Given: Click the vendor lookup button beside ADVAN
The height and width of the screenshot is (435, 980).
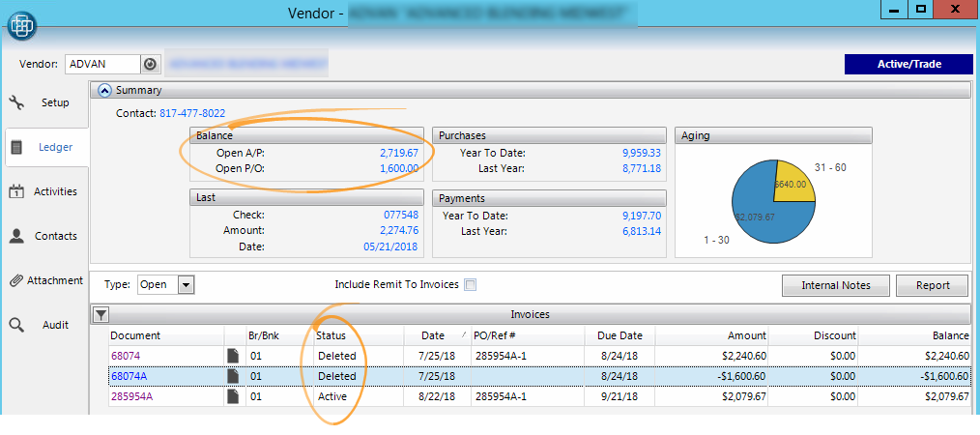Looking at the screenshot, I should tap(150, 65).
